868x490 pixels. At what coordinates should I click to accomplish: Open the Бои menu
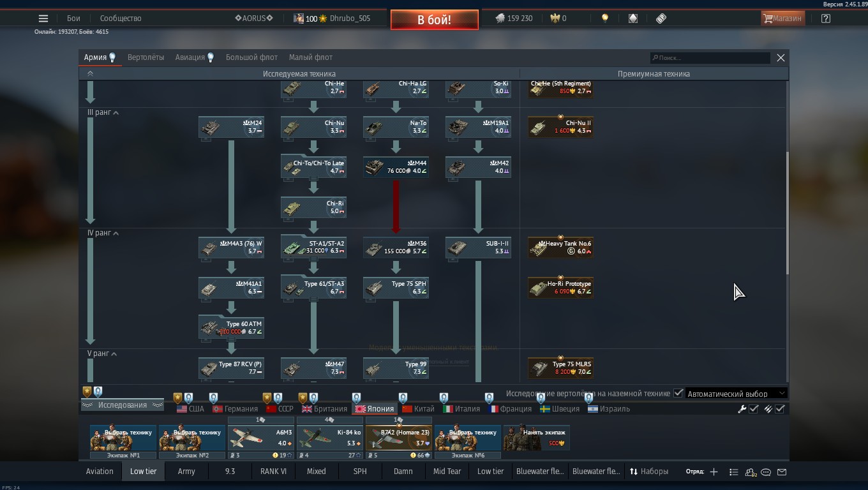coord(73,19)
